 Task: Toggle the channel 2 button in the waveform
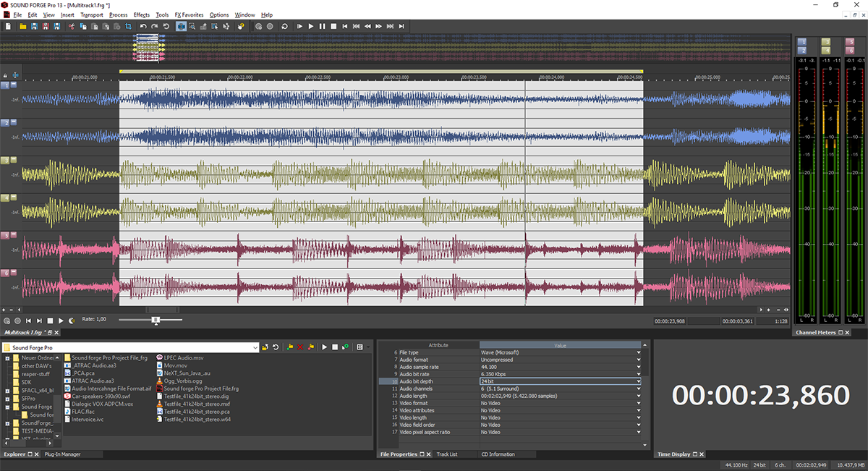5,123
